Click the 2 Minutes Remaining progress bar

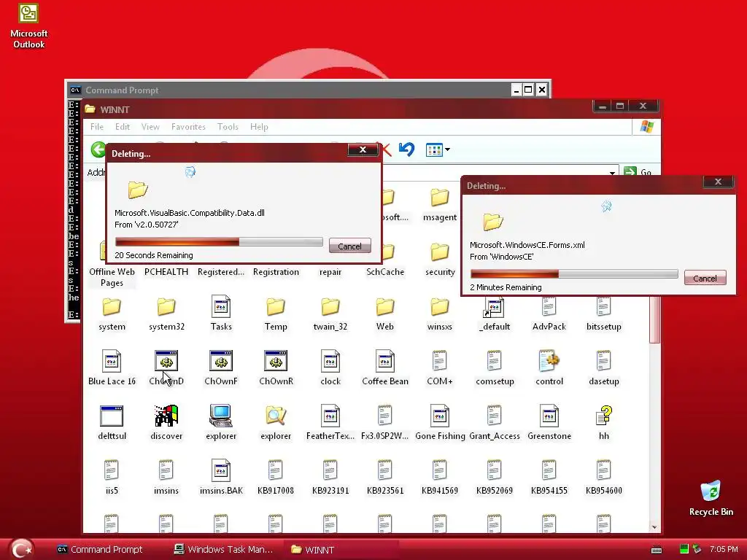[574, 274]
